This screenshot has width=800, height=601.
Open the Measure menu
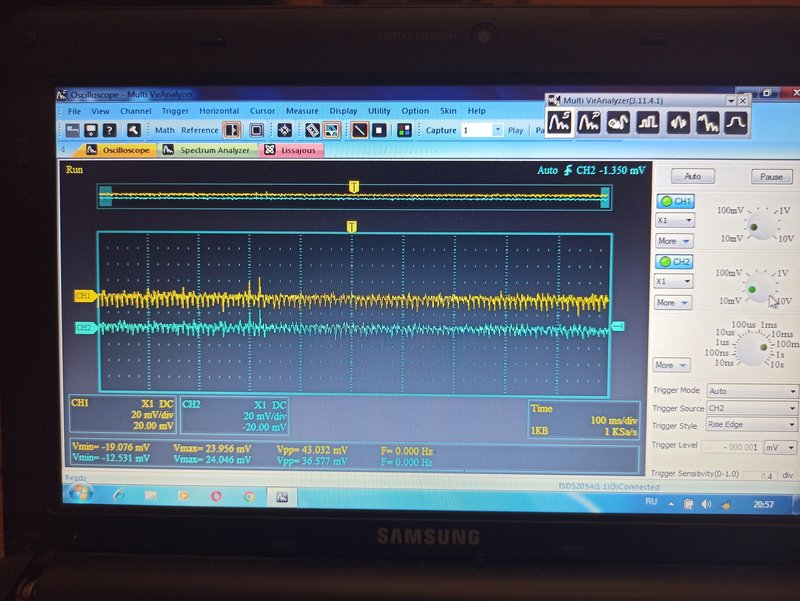[302, 111]
